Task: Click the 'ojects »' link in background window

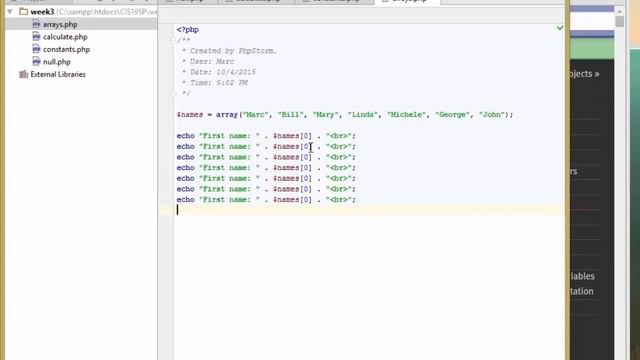Action: (584, 74)
